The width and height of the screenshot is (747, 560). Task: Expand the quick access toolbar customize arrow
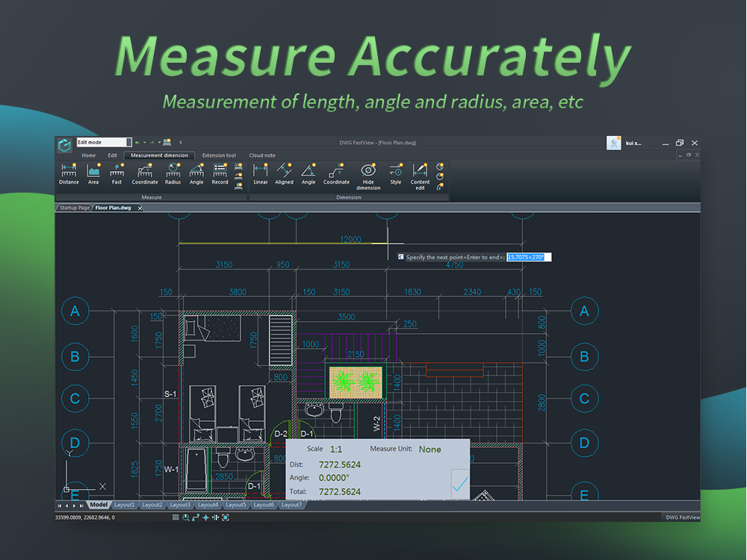tap(180, 142)
